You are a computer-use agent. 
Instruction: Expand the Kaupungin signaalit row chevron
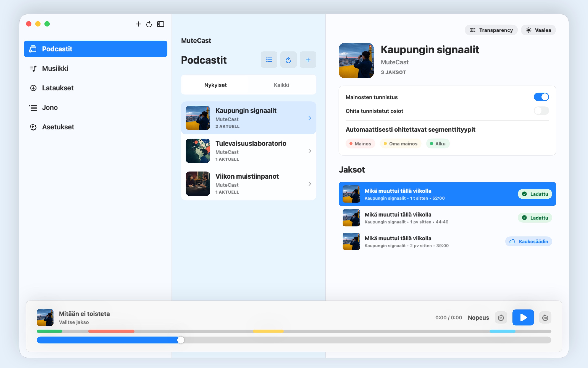pyautogui.click(x=310, y=118)
